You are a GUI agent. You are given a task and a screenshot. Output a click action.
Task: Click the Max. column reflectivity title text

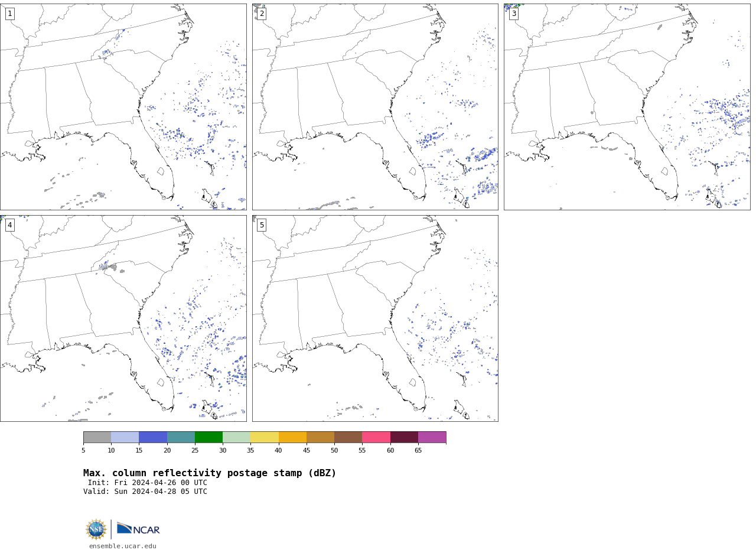pyautogui.click(x=210, y=473)
